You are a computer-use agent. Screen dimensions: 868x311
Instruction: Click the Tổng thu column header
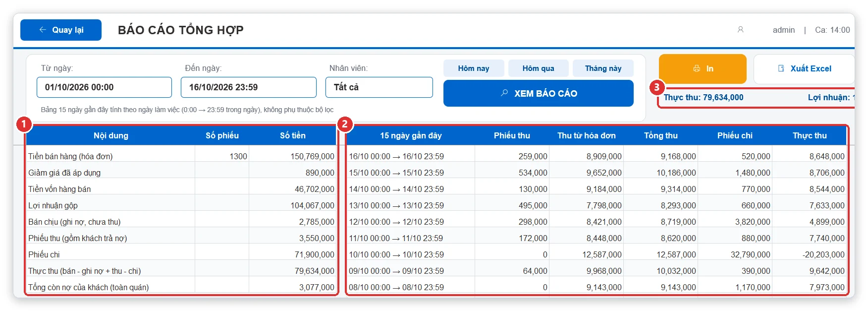click(661, 135)
